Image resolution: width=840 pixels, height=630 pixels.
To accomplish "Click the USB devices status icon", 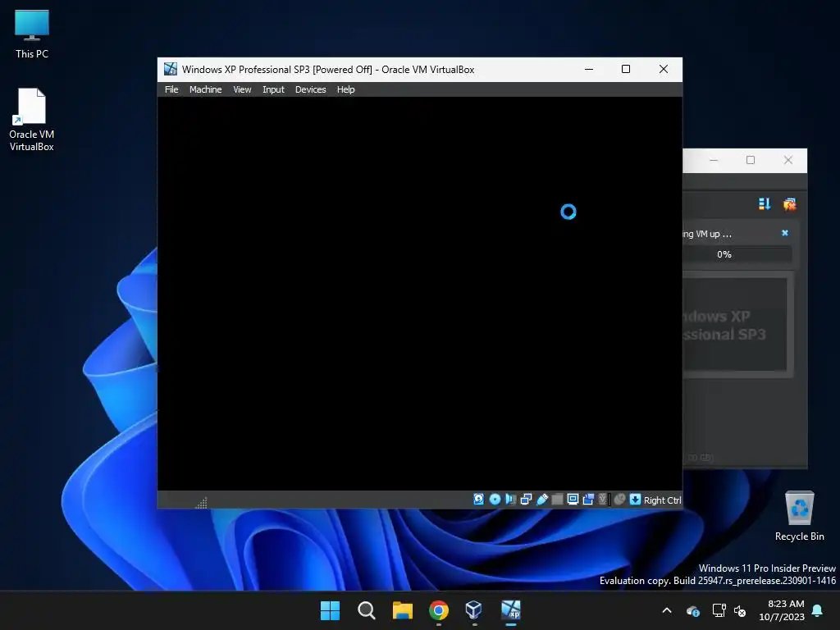I will tap(541, 500).
